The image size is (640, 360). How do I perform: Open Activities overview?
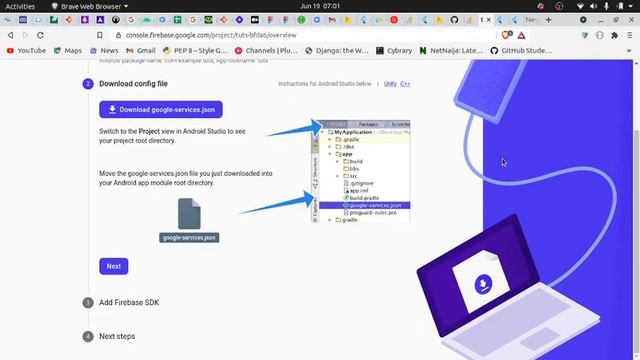tap(20, 6)
